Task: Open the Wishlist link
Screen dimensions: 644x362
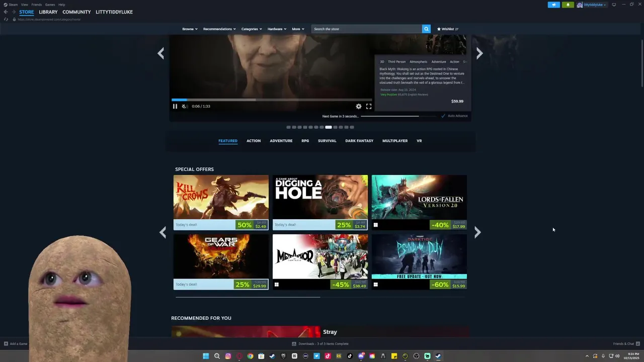Action: click(x=448, y=29)
